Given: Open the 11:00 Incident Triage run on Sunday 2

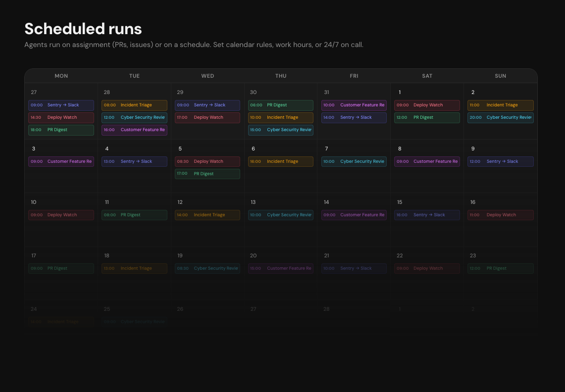Looking at the screenshot, I should point(501,105).
